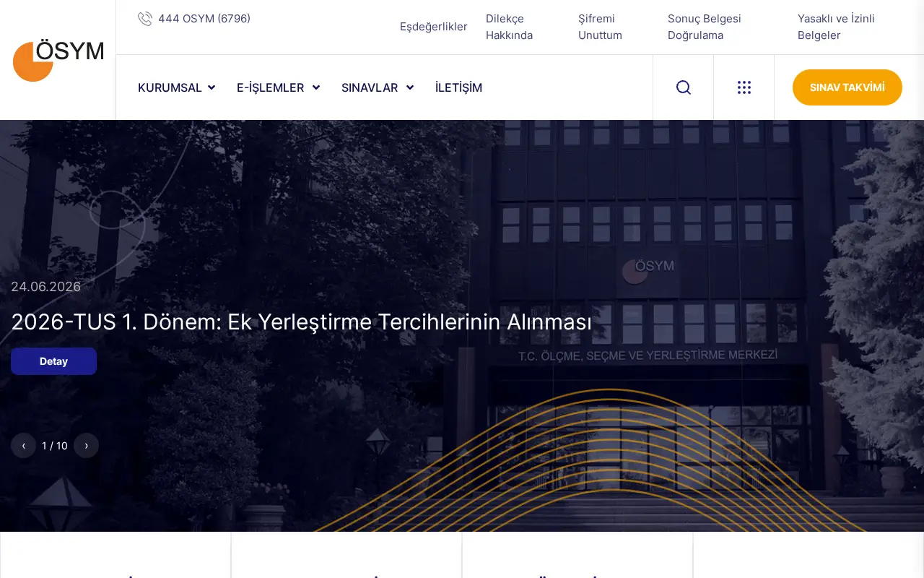Open the dotted grid apps menu
The height and width of the screenshot is (578, 924).
pyautogui.click(x=744, y=87)
